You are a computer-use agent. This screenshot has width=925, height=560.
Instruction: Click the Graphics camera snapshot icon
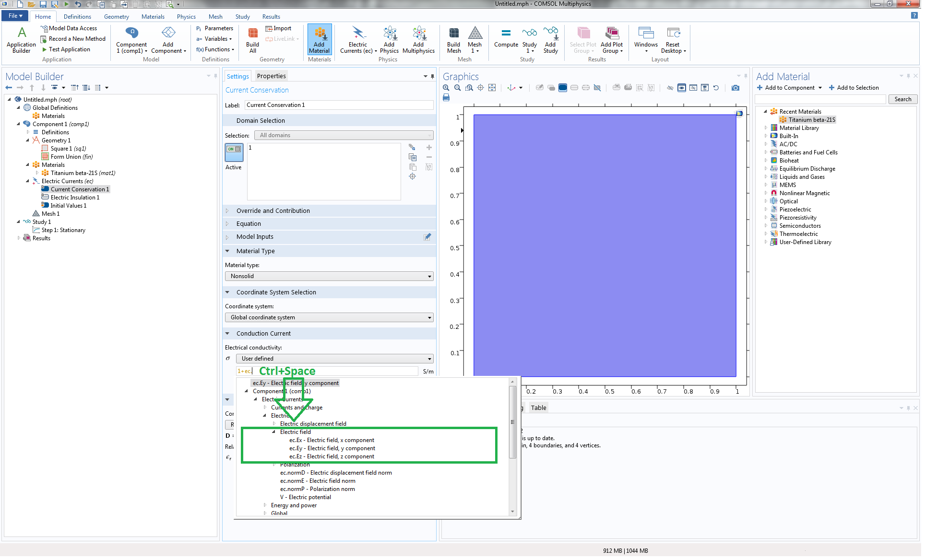(x=735, y=88)
